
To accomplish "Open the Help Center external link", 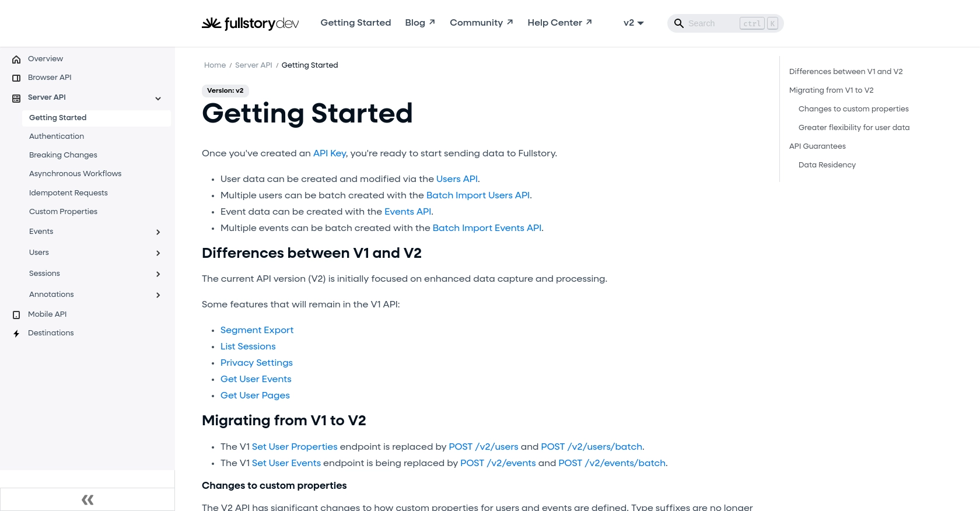I will point(559,23).
